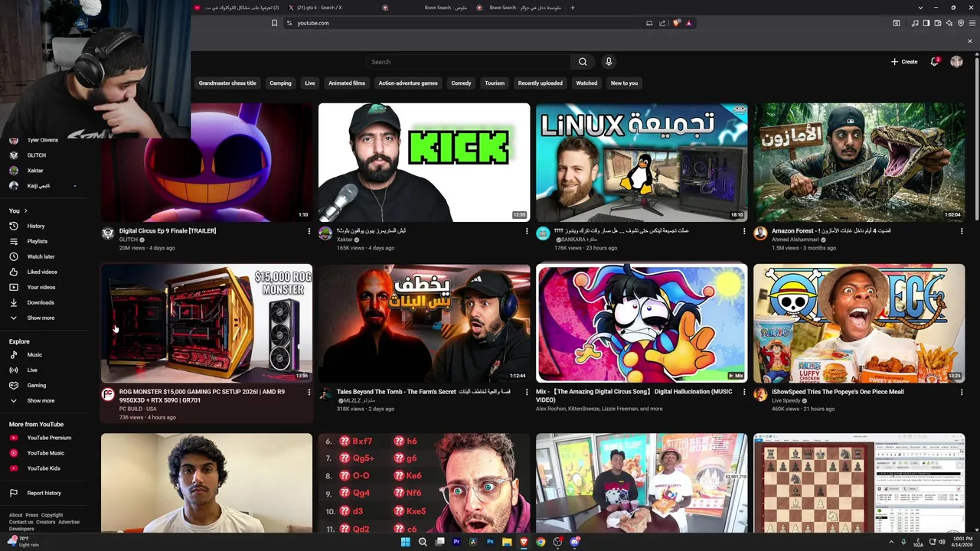This screenshot has width=980, height=551.
Task: Open Google Chrome from the taskbar
Action: point(541,542)
